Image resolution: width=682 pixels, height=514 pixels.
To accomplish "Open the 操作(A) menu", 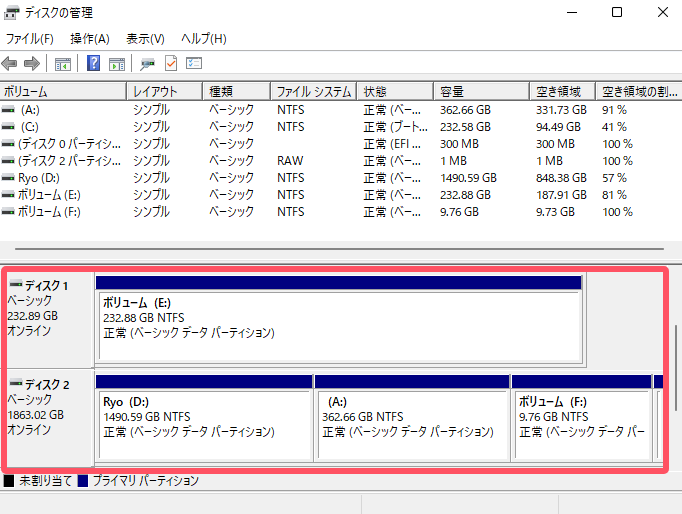I will (90, 39).
